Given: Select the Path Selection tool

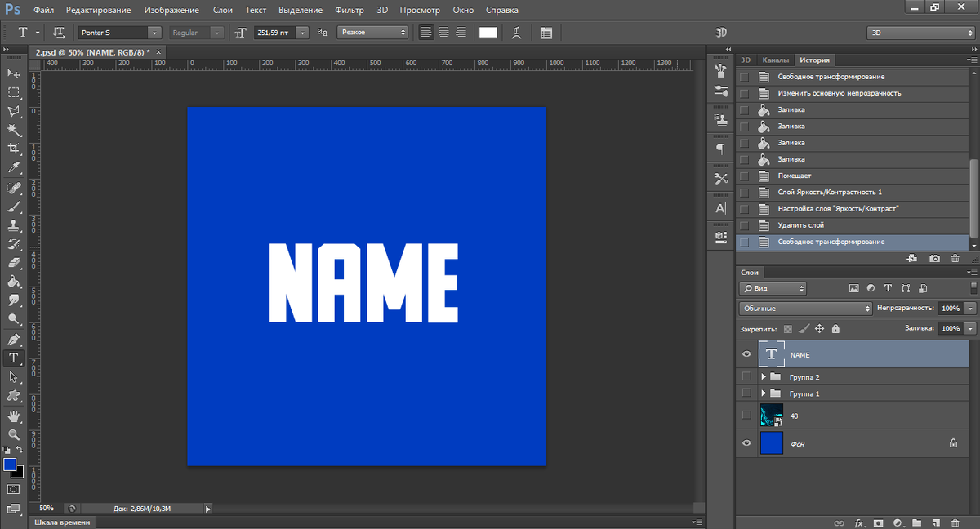Looking at the screenshot, I should click(14, 377).
